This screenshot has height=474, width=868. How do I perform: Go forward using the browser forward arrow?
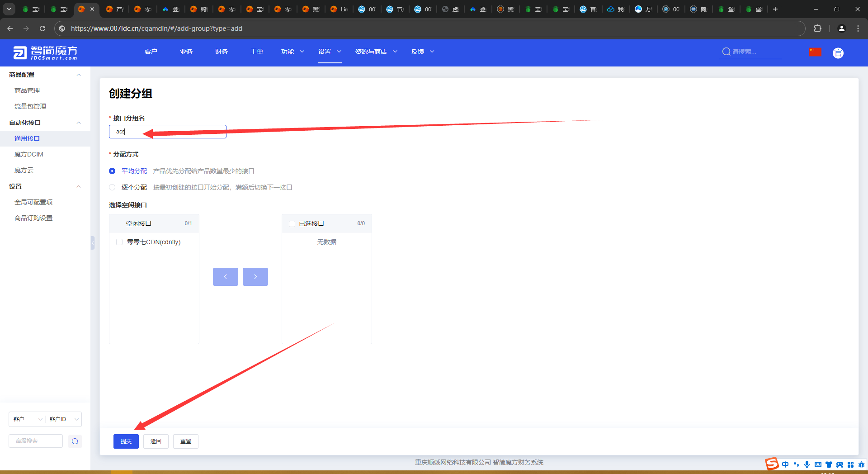click(x=26, y=28)
